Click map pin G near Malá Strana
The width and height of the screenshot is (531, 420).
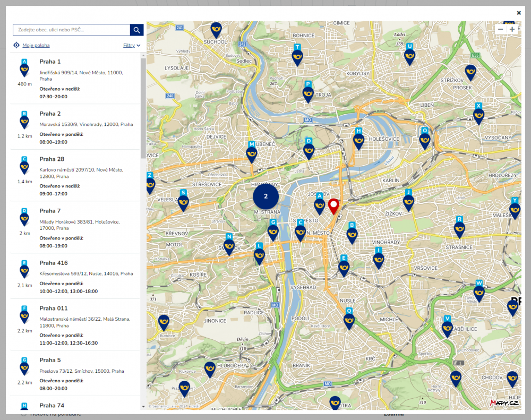coord(273,230)
